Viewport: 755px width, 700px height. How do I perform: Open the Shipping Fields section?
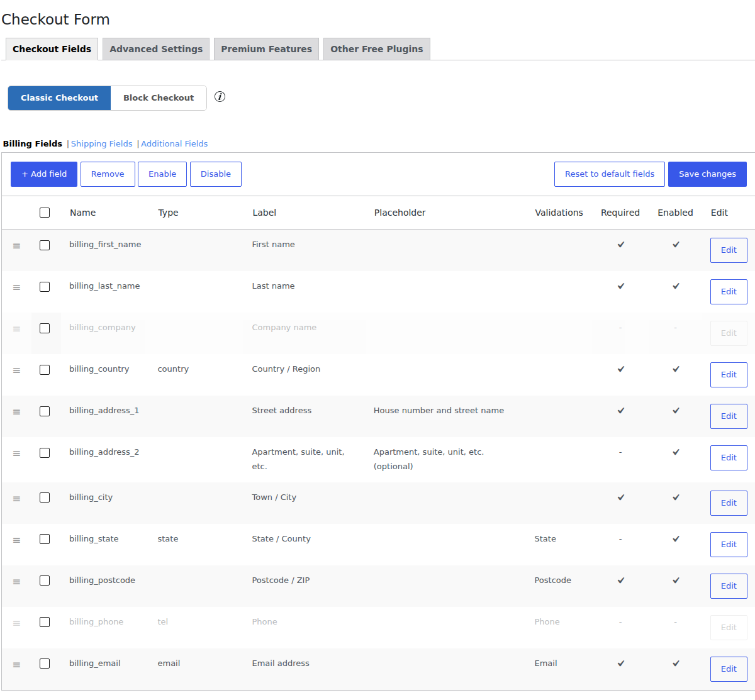point(102,143)
